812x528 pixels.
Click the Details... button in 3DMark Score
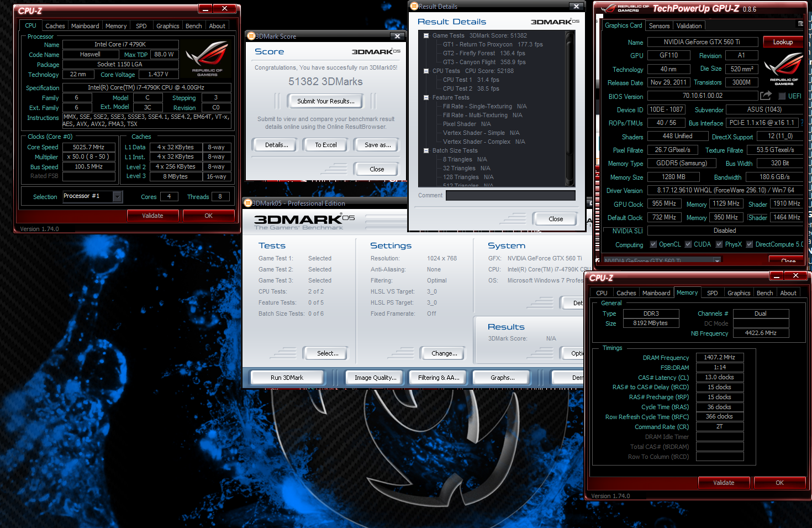pos(276,145)
